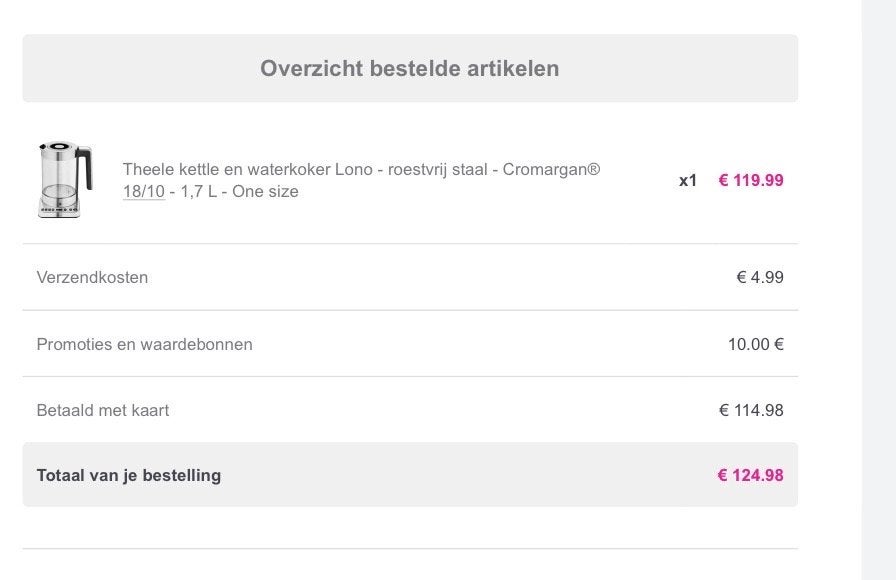Select the 10.00 € promotion amount
The image size is (896, 580).
pos(755,345)
